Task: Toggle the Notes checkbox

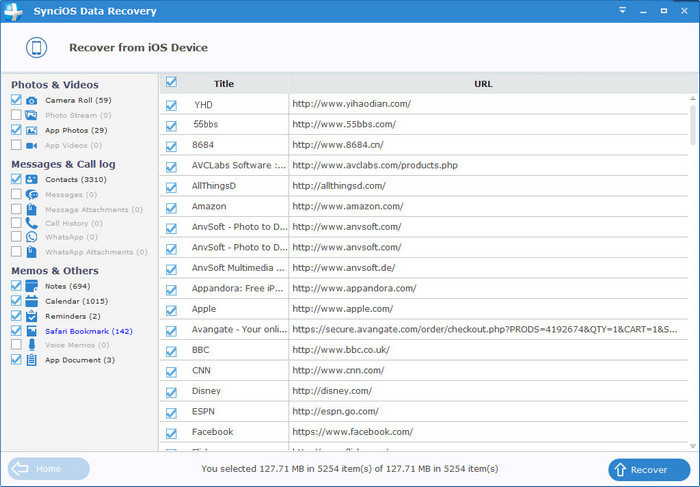Action: coord(16,286)
